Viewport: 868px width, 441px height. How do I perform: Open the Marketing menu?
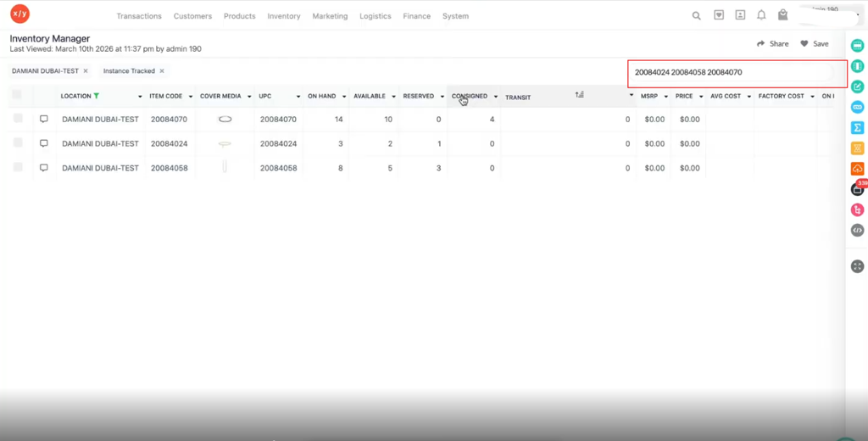(330, 16)
